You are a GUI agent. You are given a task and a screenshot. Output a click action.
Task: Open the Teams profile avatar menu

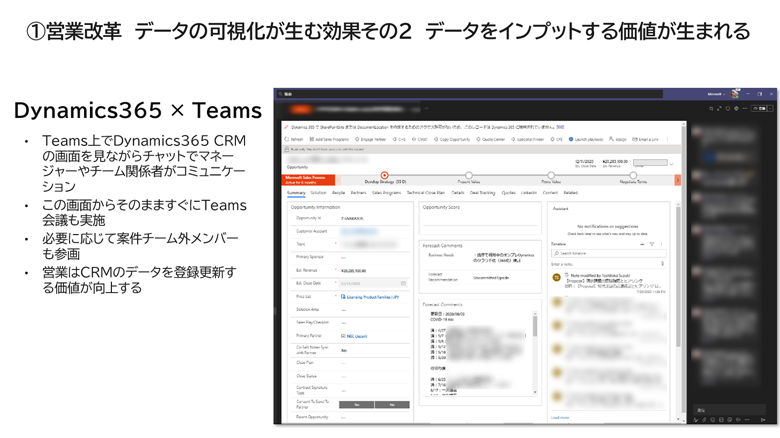pos(735,94)
